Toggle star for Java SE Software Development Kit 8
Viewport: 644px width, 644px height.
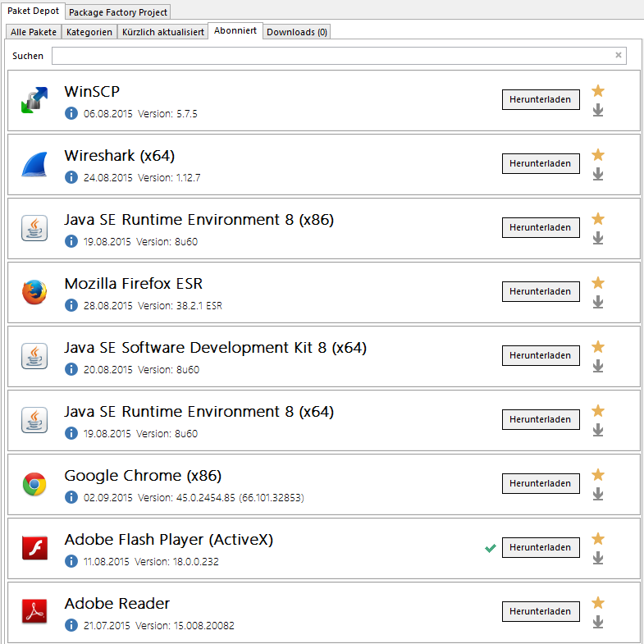pyautogui.click(x=597, y=347)
